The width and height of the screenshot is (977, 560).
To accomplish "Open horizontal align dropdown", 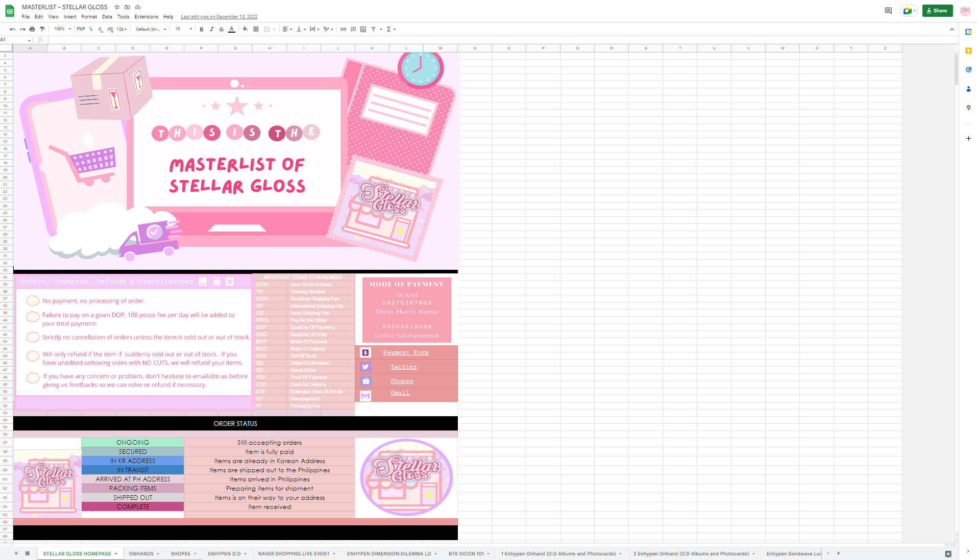I will pos(287,29).
